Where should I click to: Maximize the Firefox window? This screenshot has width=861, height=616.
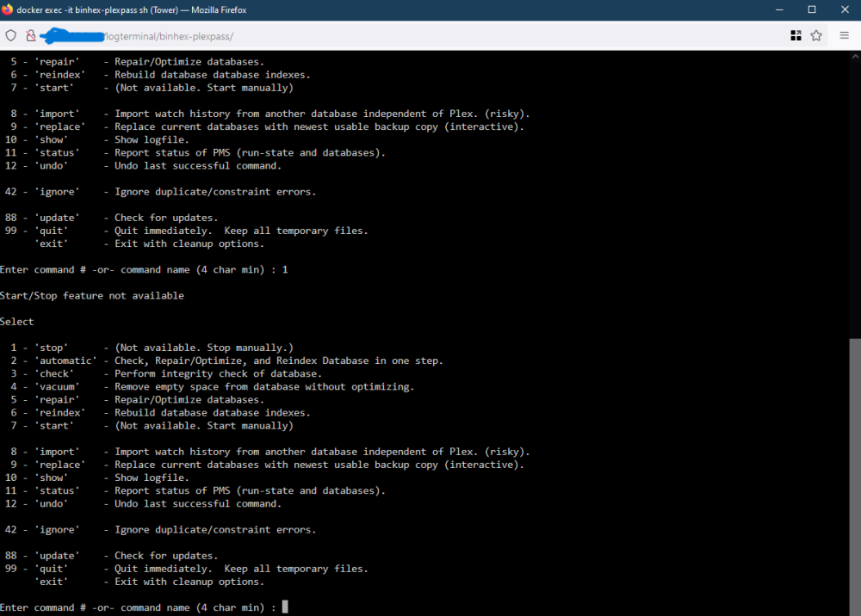(x=812, y=9)
